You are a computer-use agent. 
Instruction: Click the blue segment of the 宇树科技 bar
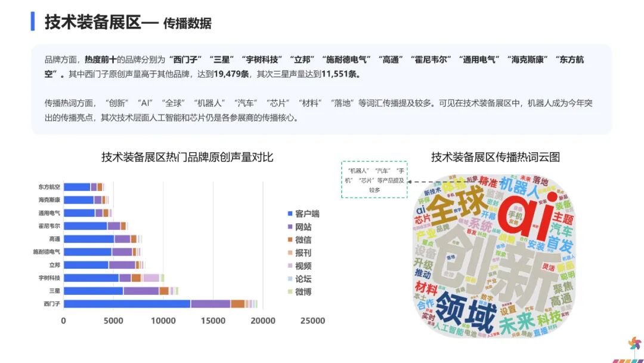point(92,278)
